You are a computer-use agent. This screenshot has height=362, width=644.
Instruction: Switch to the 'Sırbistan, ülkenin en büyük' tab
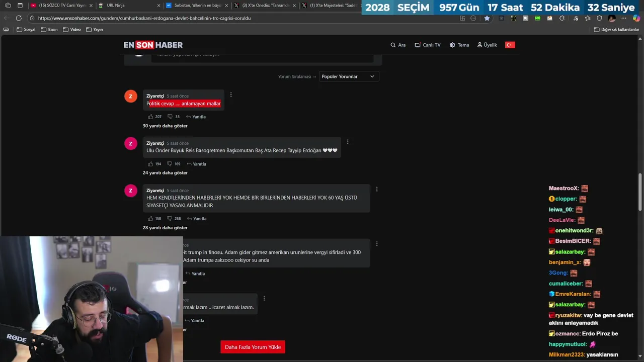tap(198, 6)
